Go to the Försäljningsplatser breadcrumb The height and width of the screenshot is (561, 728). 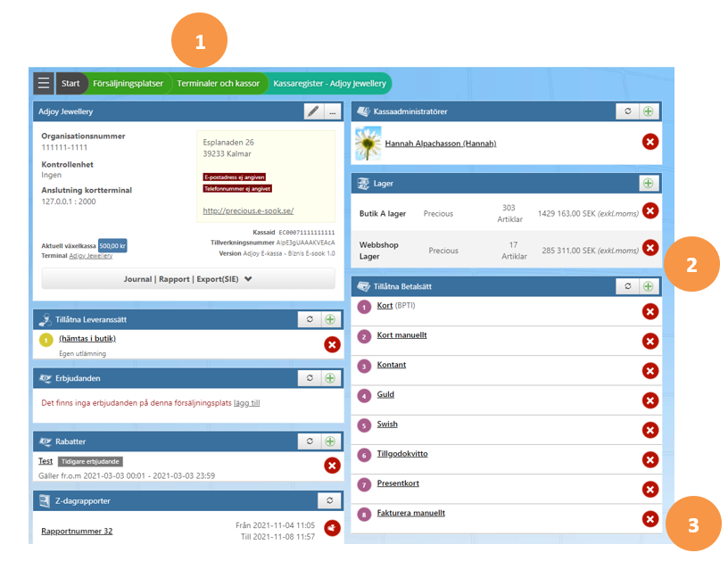pyautogui.click(x=128, y=84)
